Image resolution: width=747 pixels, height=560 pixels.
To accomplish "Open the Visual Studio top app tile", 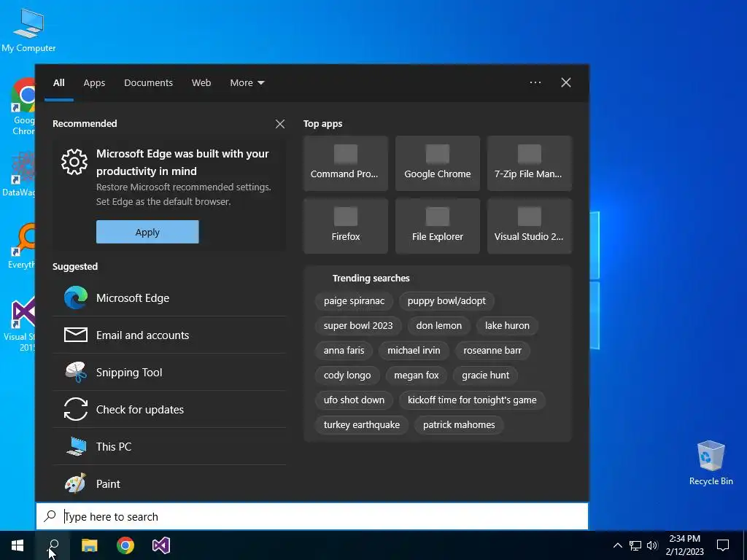I will pos(530,226).
